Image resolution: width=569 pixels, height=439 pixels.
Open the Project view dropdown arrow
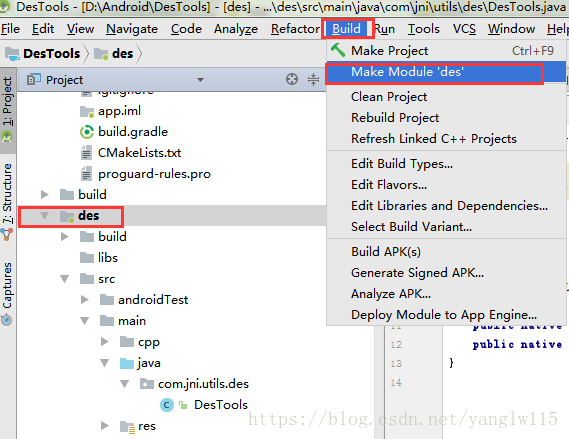[x=200, y=80]
